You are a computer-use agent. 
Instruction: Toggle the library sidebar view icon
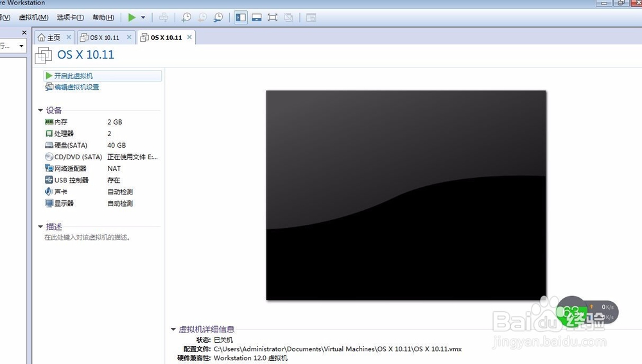point(241,17)
